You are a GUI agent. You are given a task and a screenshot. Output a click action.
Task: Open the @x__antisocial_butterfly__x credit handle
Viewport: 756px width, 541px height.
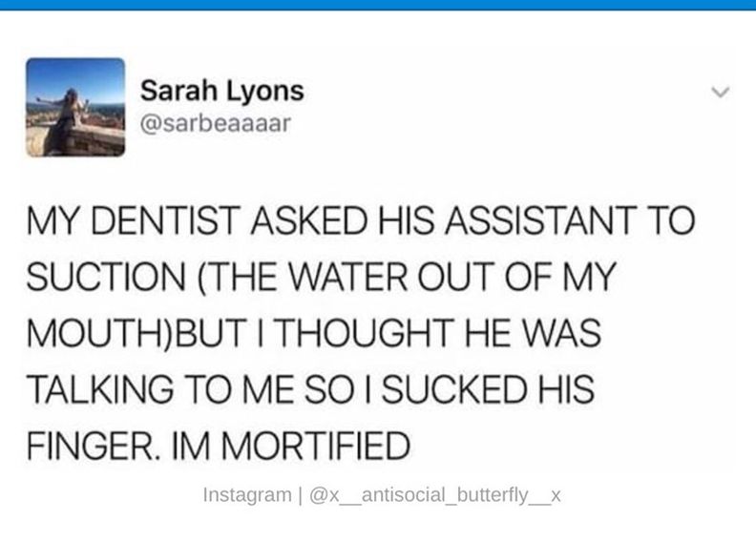click(435, 495)
